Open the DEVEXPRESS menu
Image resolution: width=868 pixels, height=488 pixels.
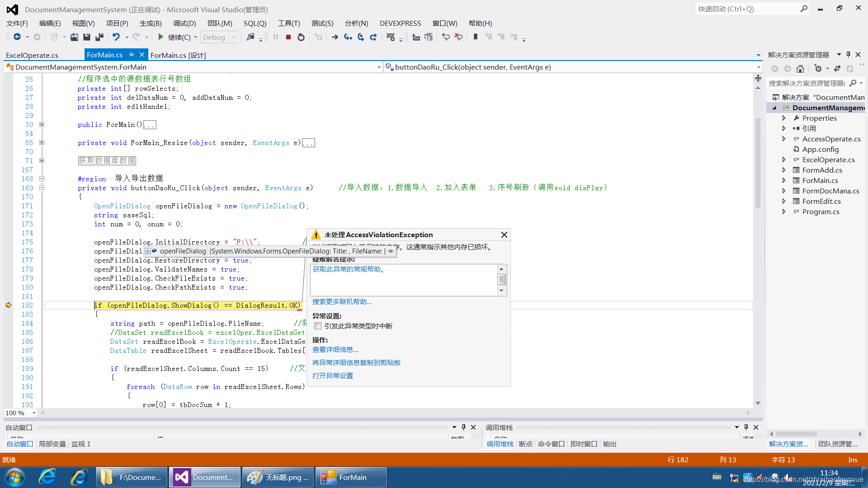[x=400, y=23]
